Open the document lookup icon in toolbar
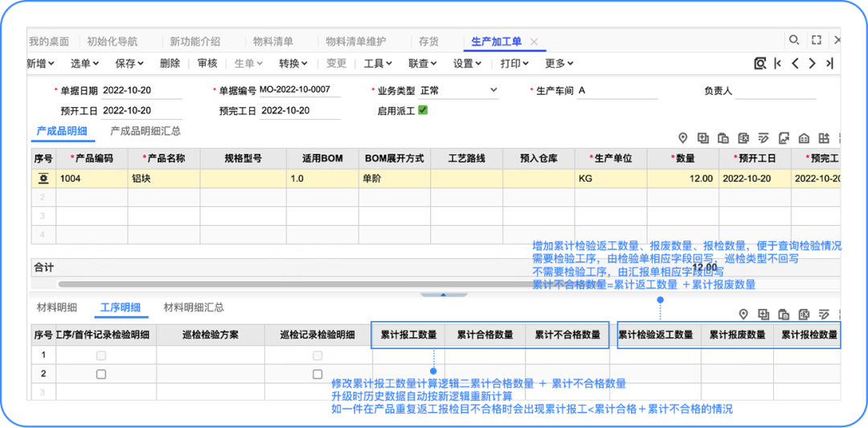Viewport: 868px width, 428px height. (759, 64)
